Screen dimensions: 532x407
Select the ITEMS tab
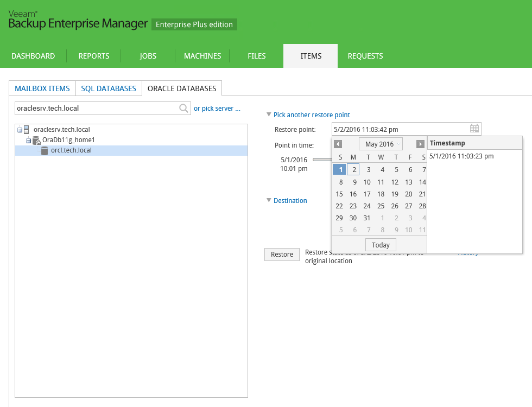click(x=311, y=56)
